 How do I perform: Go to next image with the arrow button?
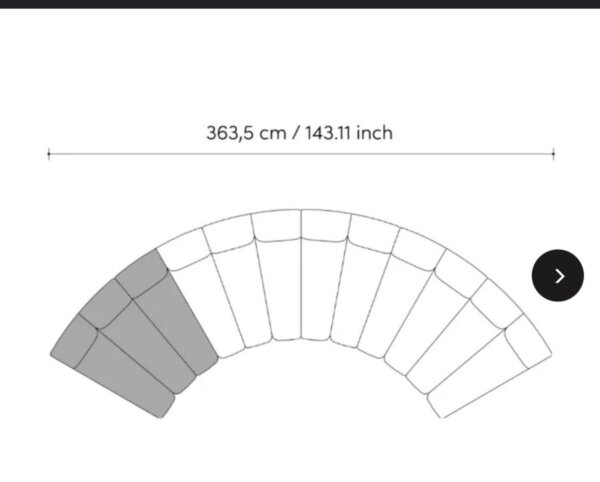click(558, 275)
